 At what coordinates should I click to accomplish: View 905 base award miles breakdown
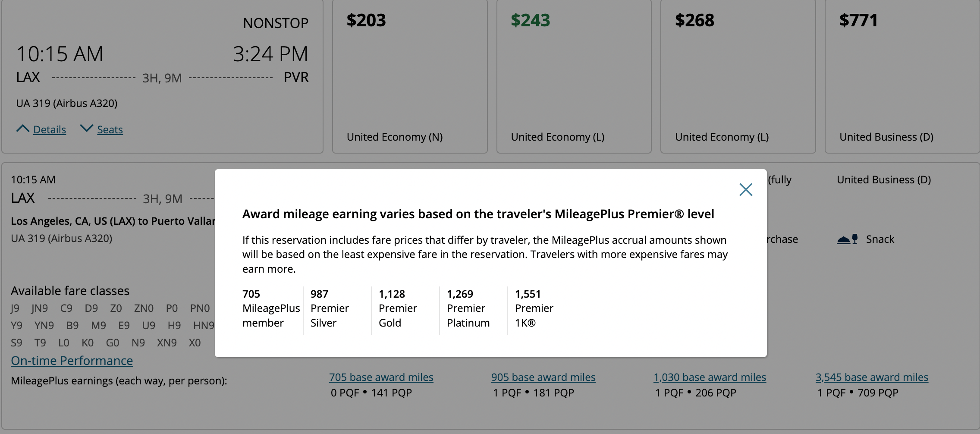tap(543, 377)
